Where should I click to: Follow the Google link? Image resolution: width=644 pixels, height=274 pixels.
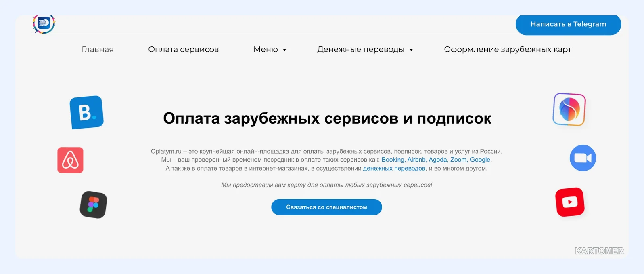(x=480, y=160)
